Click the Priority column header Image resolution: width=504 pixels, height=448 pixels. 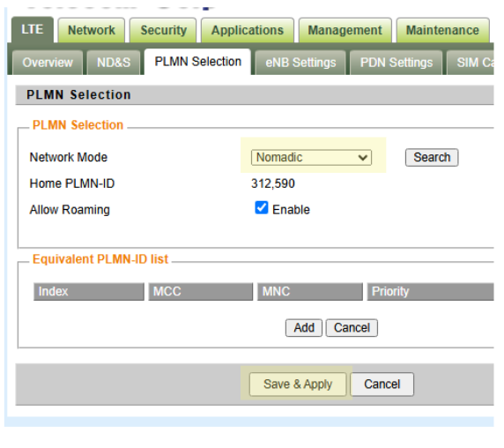pyautogui.click(x=430, y=291)
